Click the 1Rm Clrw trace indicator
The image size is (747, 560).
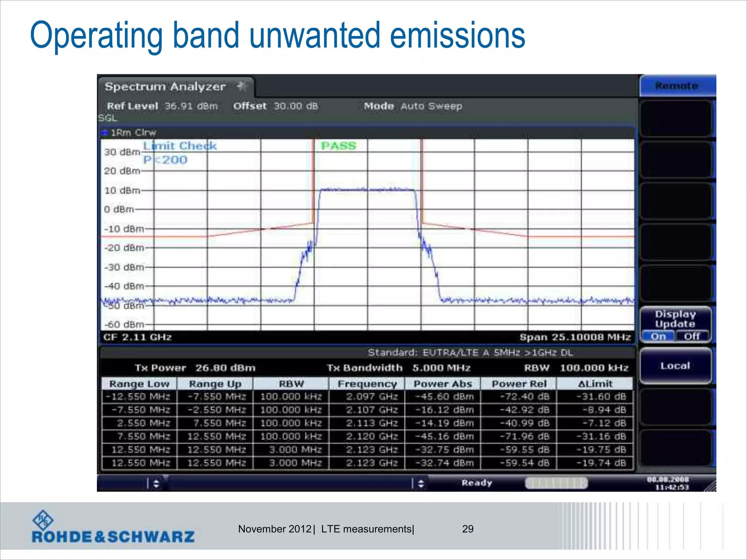coord(129,132)
